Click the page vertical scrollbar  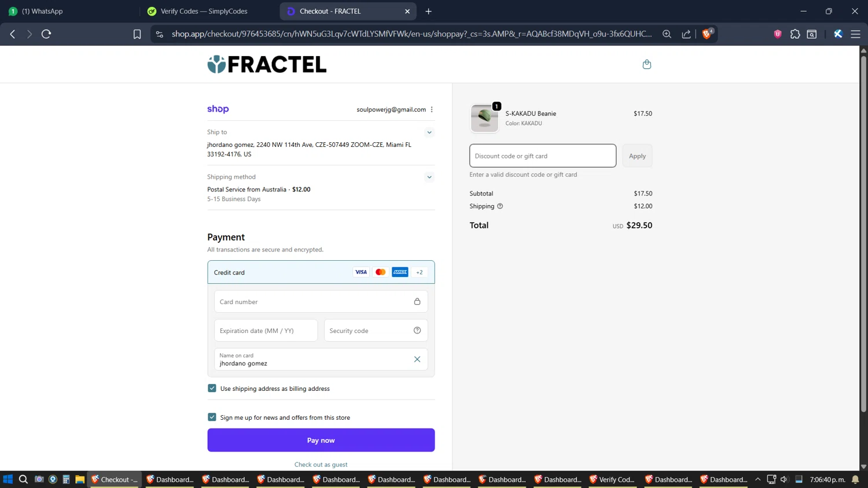point(863,234)
